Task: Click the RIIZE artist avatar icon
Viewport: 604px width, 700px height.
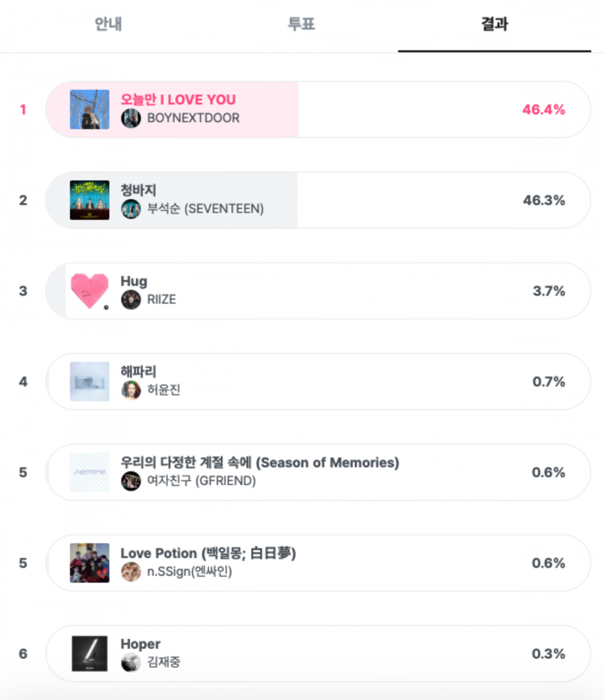Action: click(x=131, y=300)
